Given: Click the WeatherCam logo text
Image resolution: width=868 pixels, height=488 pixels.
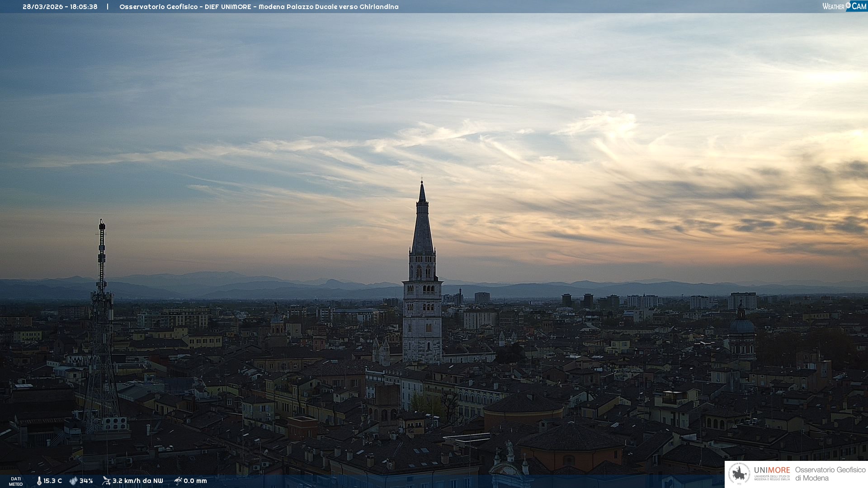Looking at the screenshot, I should click(844, 6).
